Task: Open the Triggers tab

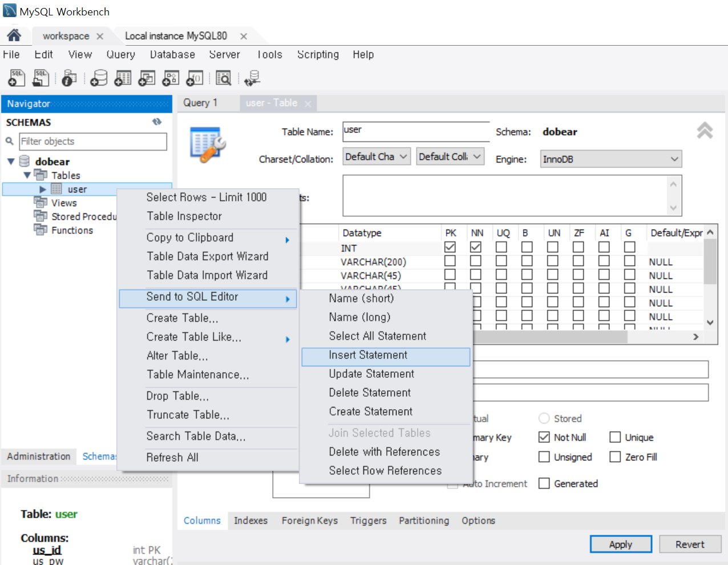Action: tap(368, 520)
